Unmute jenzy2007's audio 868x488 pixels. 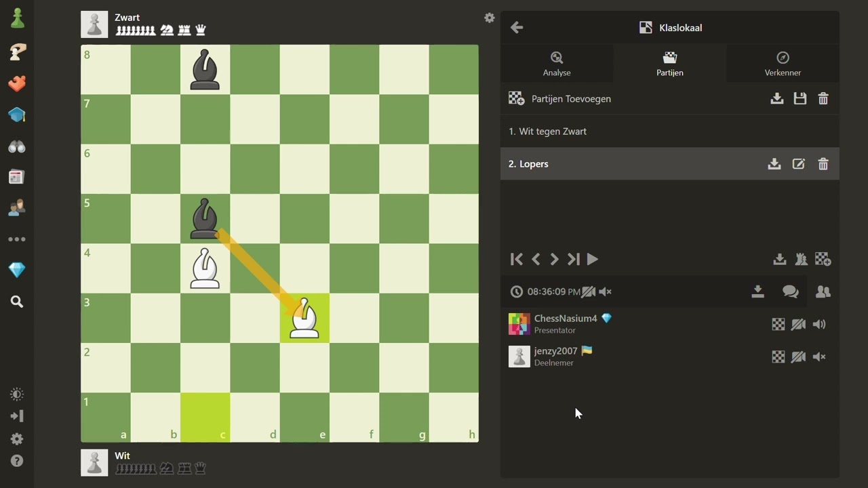pos(820,357)
